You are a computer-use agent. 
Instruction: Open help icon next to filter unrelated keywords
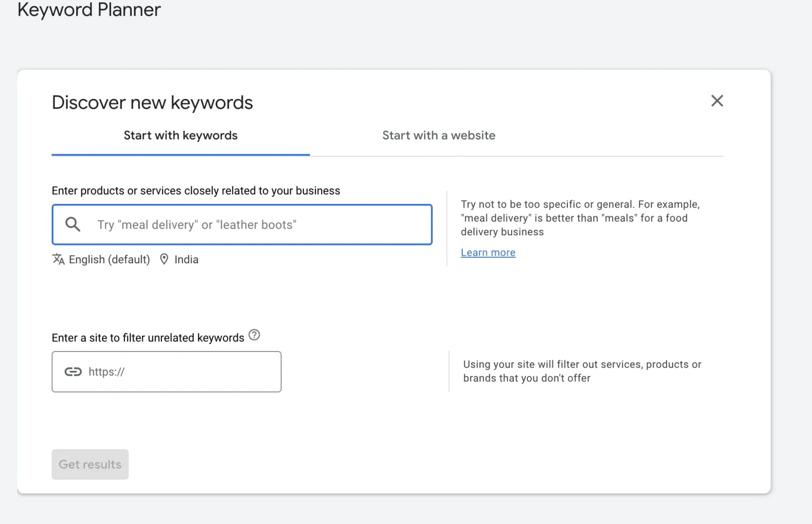(254, 335)
